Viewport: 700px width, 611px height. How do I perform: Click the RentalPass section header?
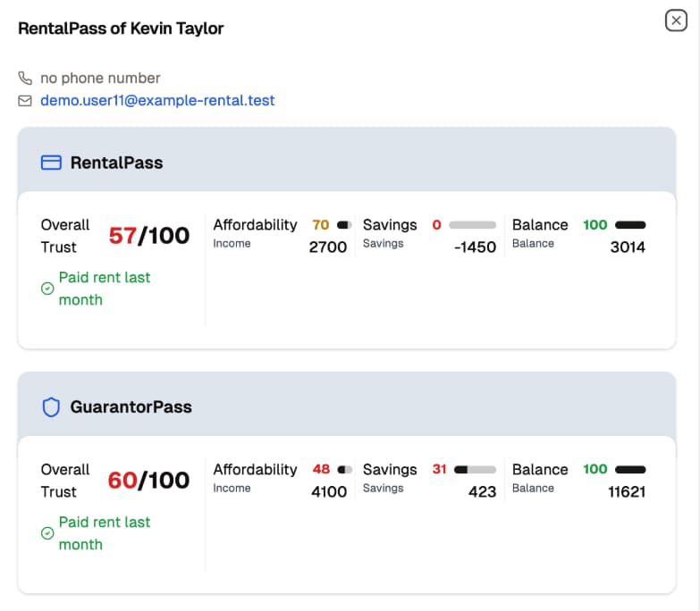coord(116,163)
